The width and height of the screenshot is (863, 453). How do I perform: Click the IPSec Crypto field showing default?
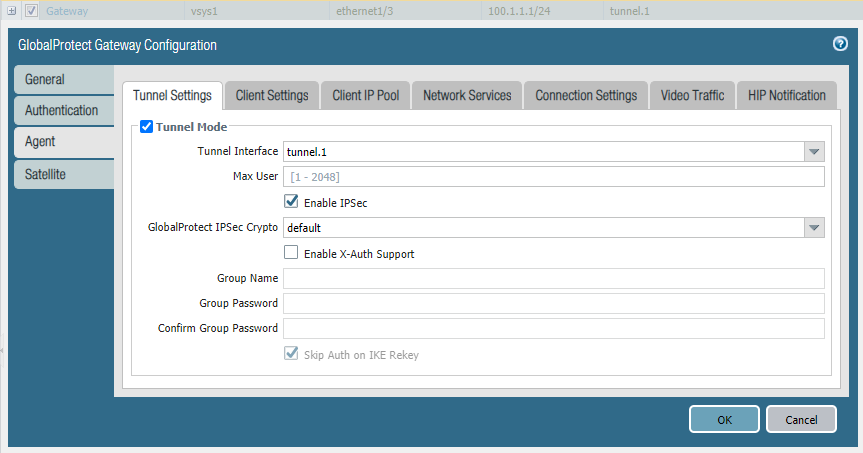click(x=544, y=227)
